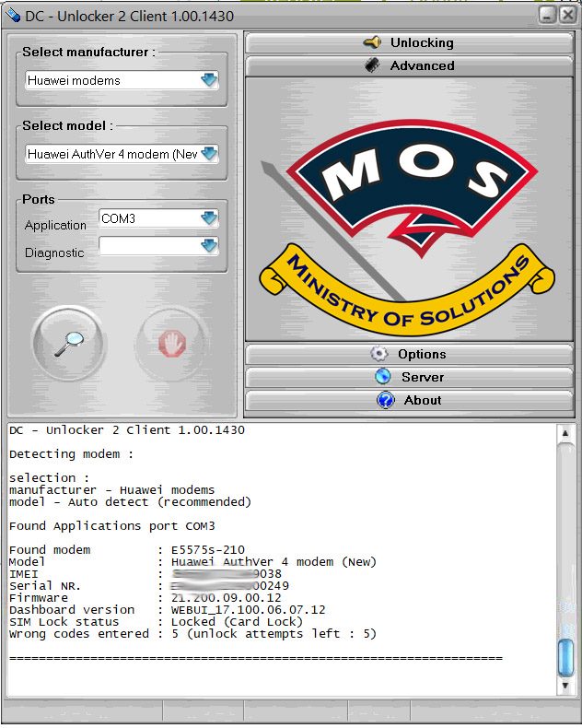Expand the Application port dropdown arrow
This screenshot has width=582, height=728.
pyautogui.click(x=209, y=218)
